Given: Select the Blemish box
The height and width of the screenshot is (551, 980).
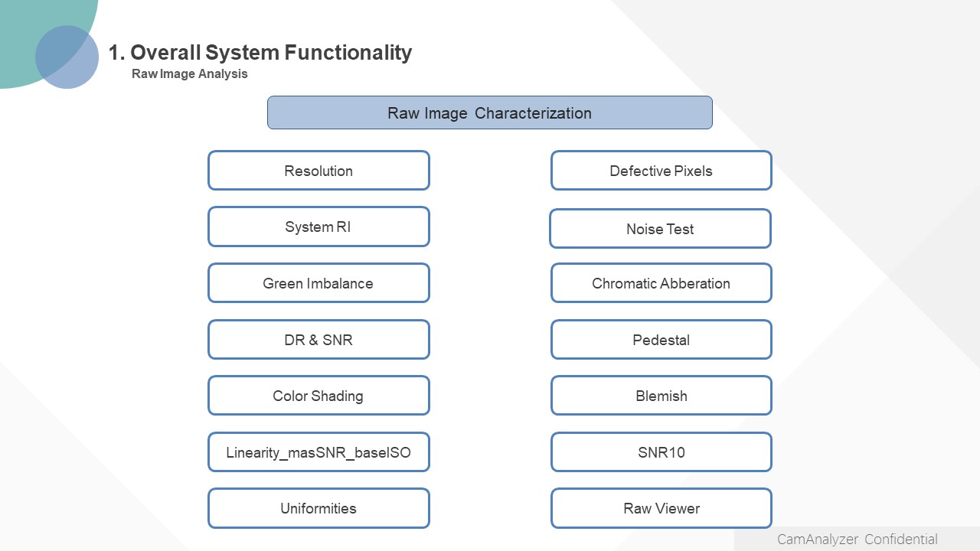Looking at the screenshot, I should (661, 396).
